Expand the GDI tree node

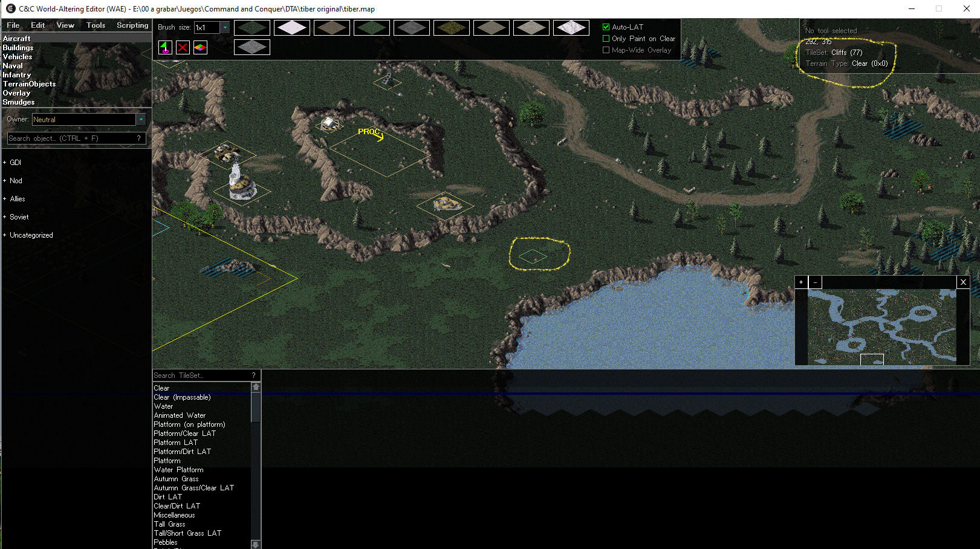(5, 163)
